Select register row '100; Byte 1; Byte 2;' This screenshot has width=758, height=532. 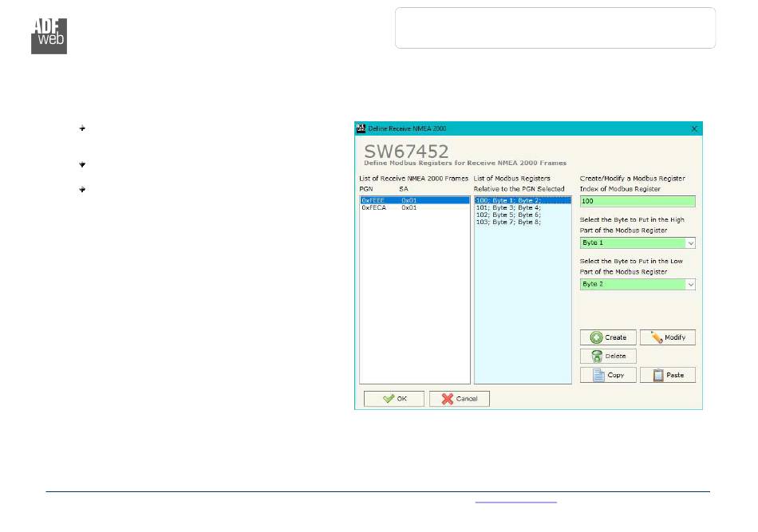point(523,200)
